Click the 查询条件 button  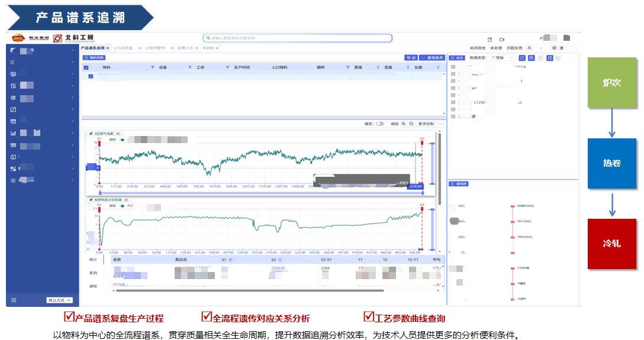(432, 58)
